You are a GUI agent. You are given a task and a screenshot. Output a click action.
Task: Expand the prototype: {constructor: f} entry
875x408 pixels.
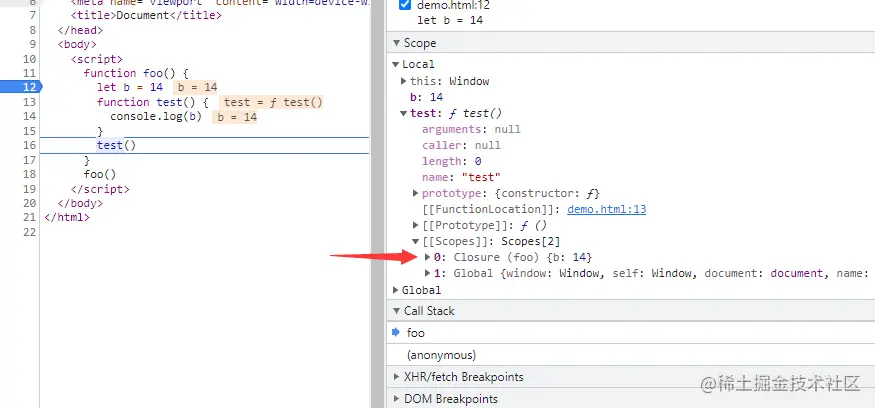pos(416,193)
